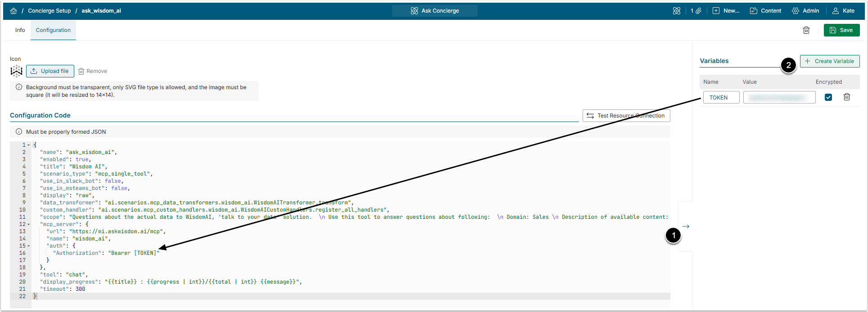868x312 pixels.
Task: Click the home icon in breadcrumb
Action: pyautogui.click(x=14, y=11)
